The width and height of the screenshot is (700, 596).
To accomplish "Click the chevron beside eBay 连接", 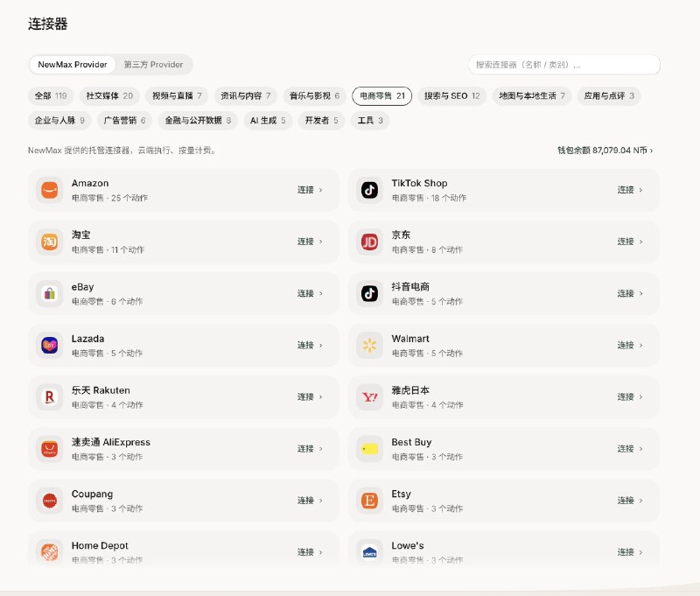I will tap(320, 294).
